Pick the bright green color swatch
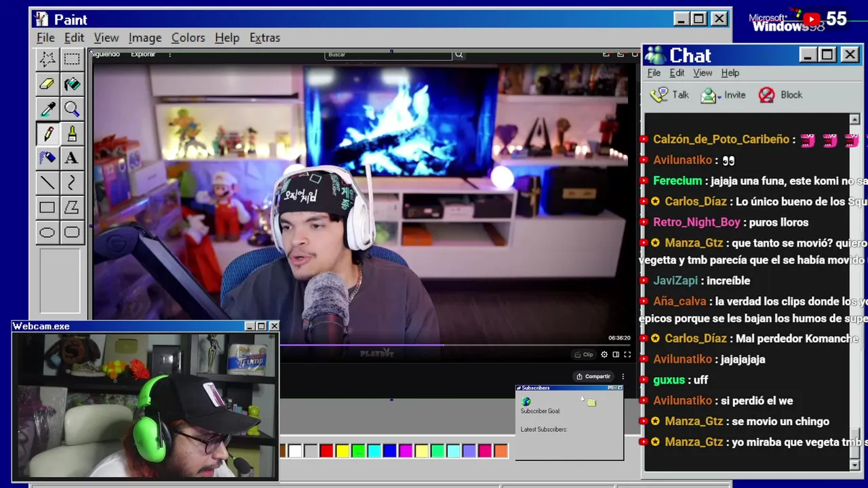The height and width of the screenshot is (488, 868). click(358, 451)
